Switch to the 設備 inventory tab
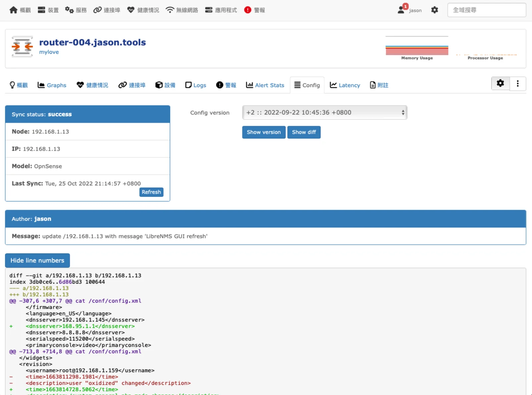Screen dimensions: 532x395 (165, 85)
